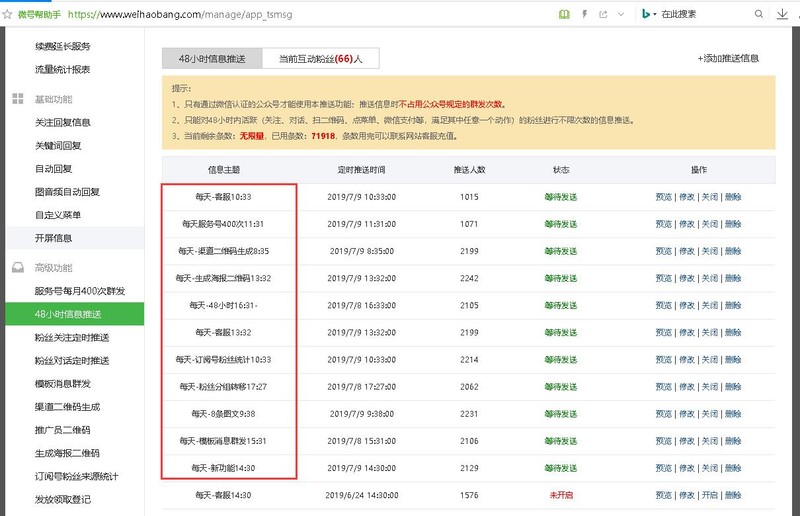Click 预览 for 每天-客服10:33 row
The image size is (800, 516).
pyautogui.click(x=664, y=197)
